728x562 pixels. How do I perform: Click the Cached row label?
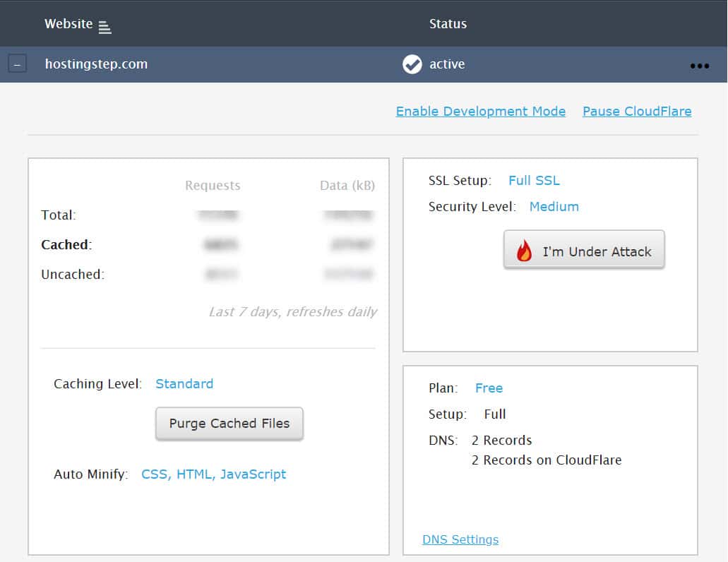(66, 244)
